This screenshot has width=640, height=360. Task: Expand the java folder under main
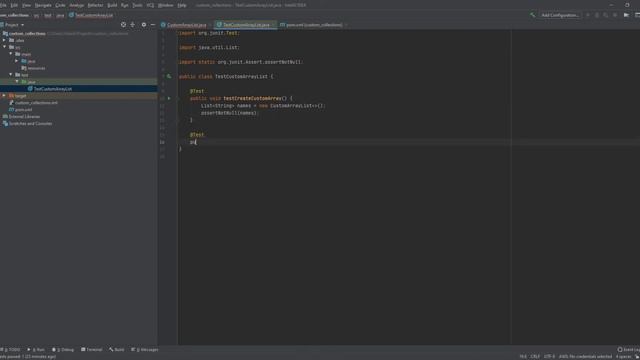point(17,61)
